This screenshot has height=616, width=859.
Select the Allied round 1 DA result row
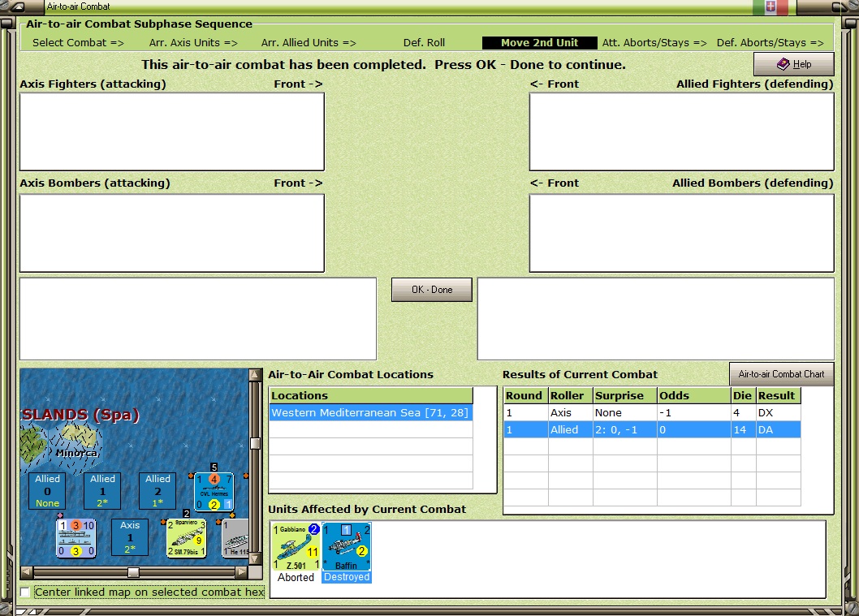[x=652, y=430]
